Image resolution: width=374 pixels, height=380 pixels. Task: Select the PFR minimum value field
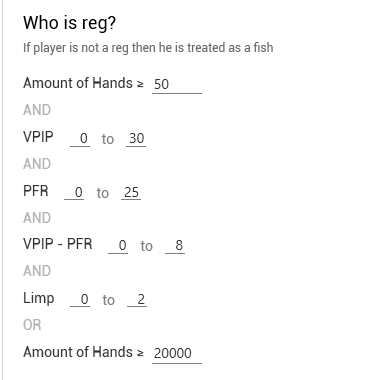74,192
